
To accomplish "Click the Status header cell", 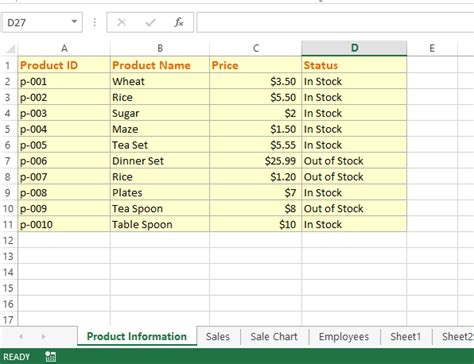I will 354,65.
